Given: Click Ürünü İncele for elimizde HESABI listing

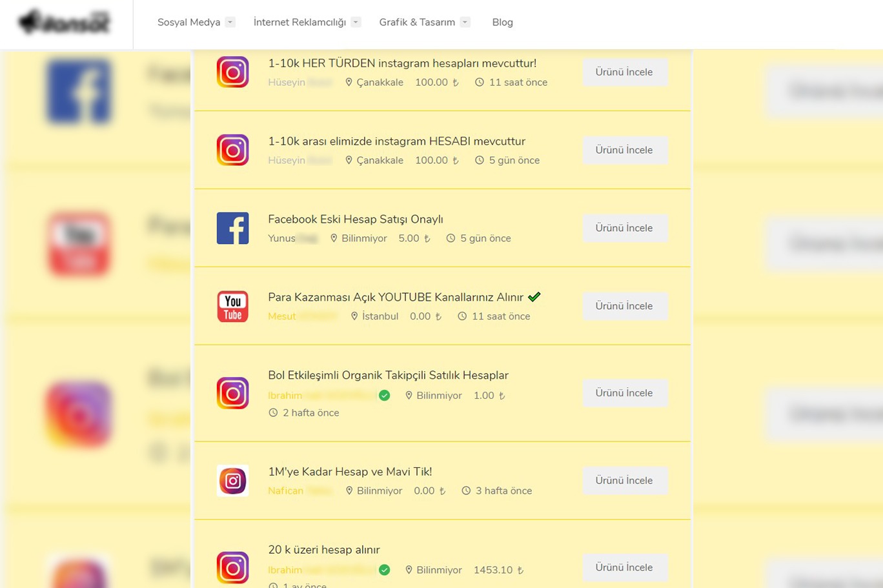Looking at the screenshot, I should [625, 150].
